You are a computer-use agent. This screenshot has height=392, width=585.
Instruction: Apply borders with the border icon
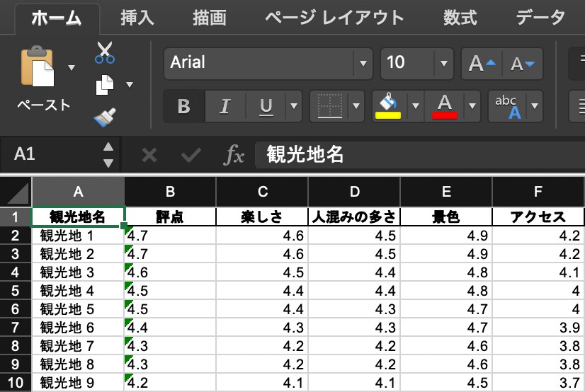point(329,106)
